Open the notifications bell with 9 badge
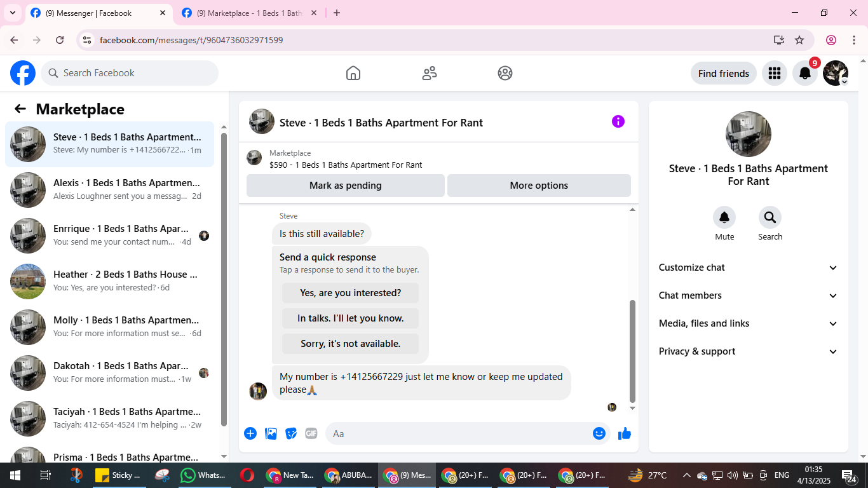 pyautogui.click(x=805, y=73)
